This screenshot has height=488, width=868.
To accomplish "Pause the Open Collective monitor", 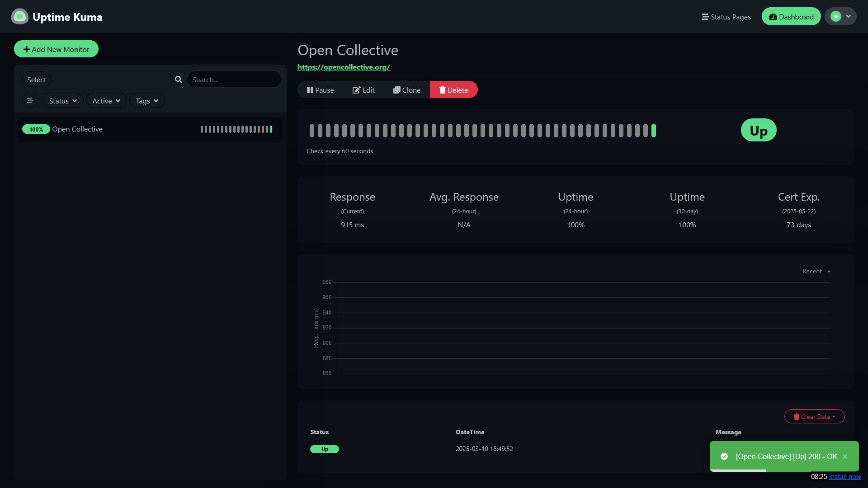I will click(320, 90).
